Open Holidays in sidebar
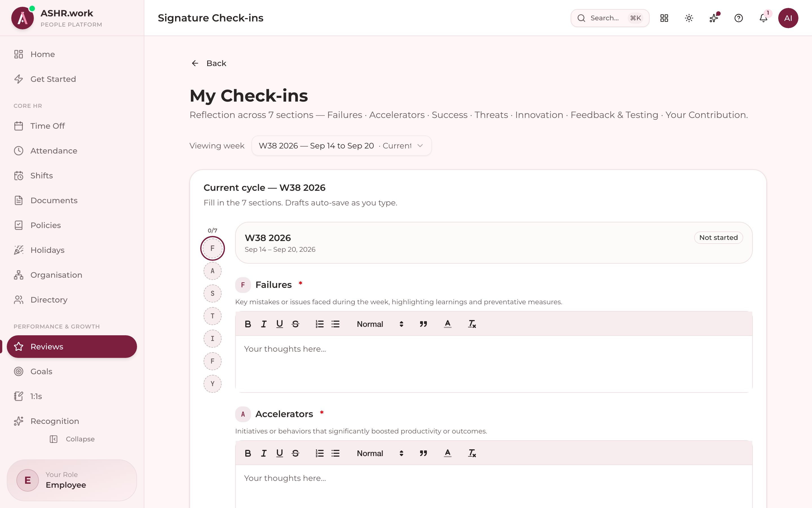The image size is (812, 508). (72, 250)
